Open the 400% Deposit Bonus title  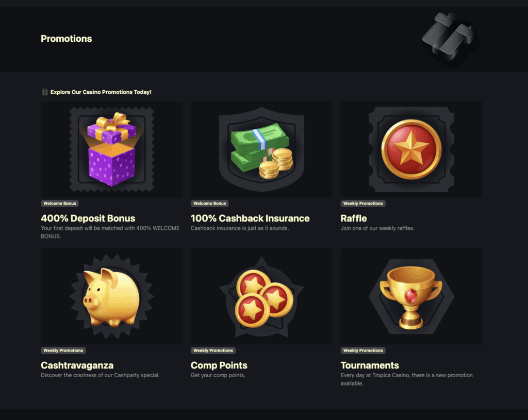click(88, 219)
